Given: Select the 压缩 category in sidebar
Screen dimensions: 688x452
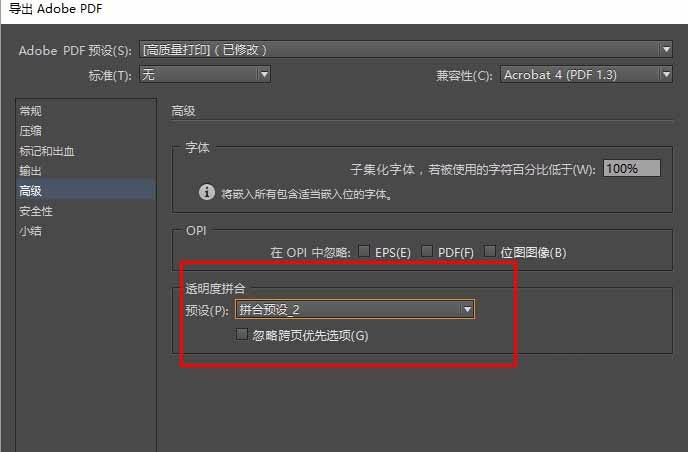Looking at the screenshot, I should (x=86, y=131).
